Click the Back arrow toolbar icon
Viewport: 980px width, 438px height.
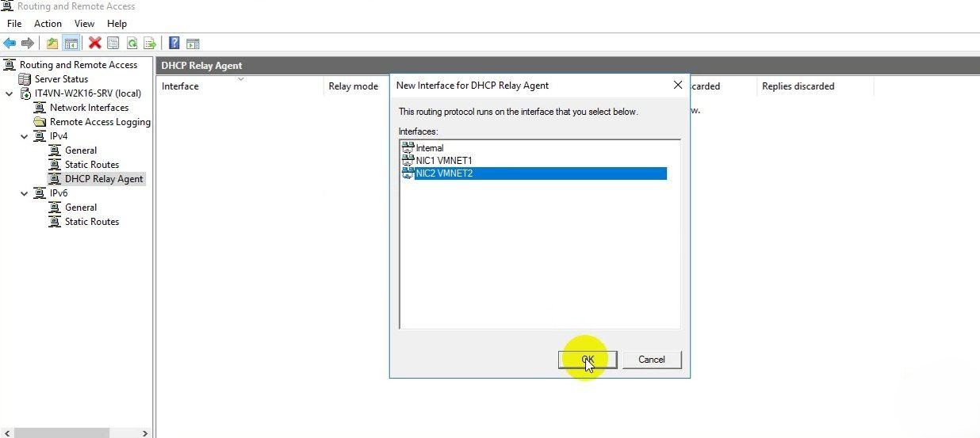tap(10, 43)
